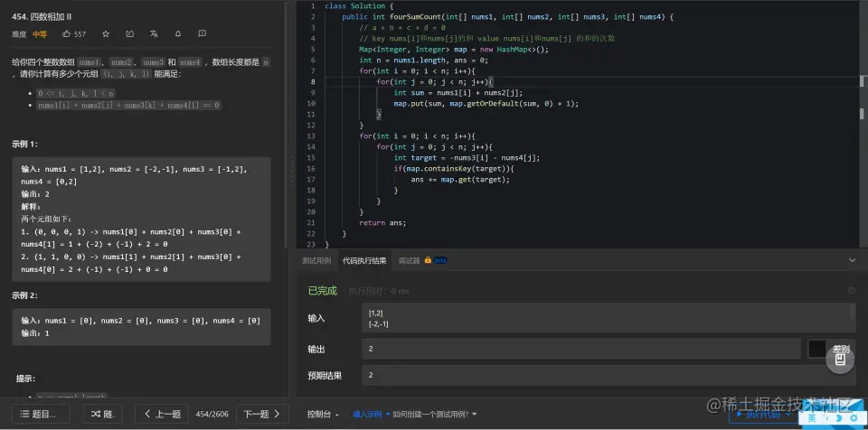Subscribe using the bell icon
Image resolution: width=868 pixels, height=430 pixels.
click(x=178, y=33)
